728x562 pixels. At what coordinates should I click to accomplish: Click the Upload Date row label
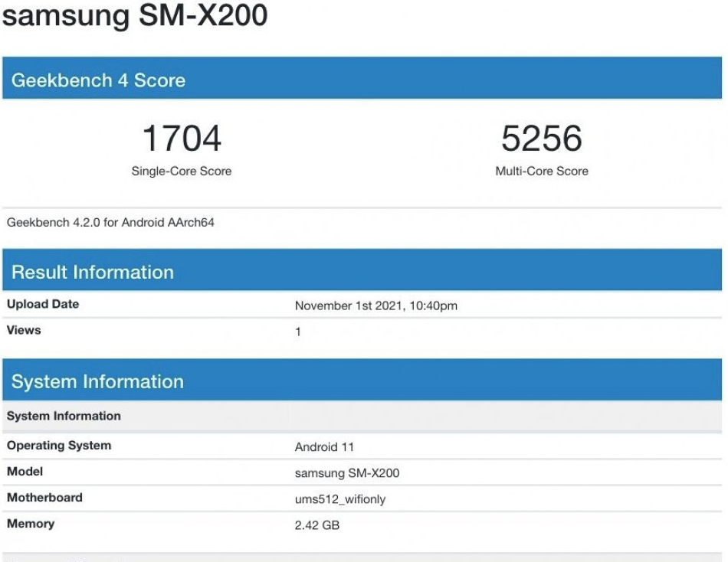[x=43, y=304]
